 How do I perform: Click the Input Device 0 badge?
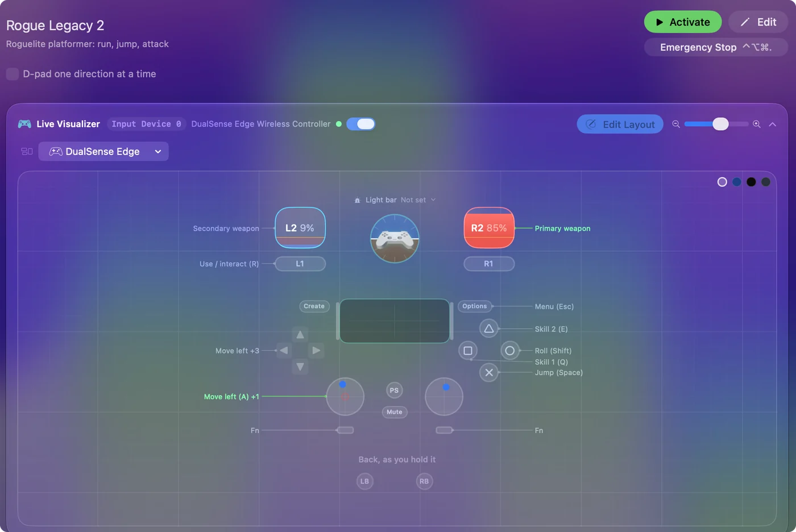[x=147, y=124]
